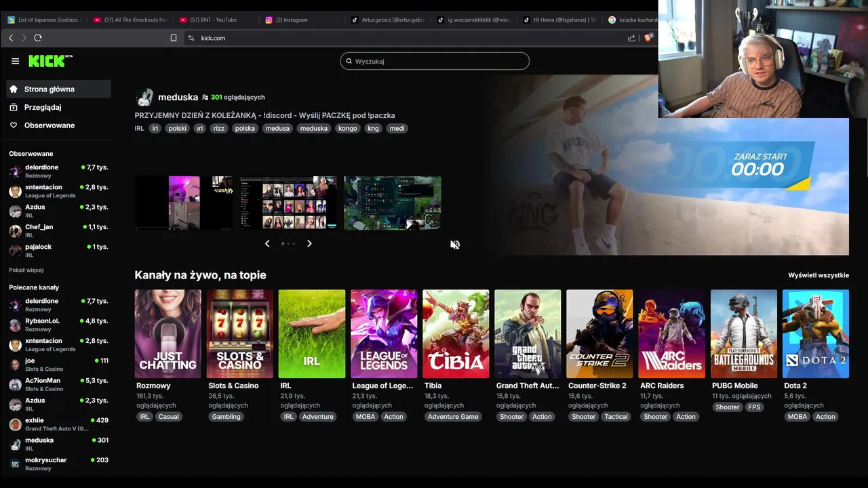868x488 pixels.
Task: Open the Counter-Strike 2 category card
Action: (x=599, y=333)
